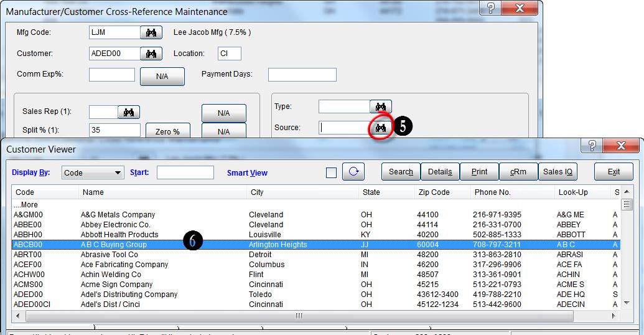Select Abbey Electronic Co. row
Image resolution: width=644 pixels, height=335 pixels.
tap(316, 224)
